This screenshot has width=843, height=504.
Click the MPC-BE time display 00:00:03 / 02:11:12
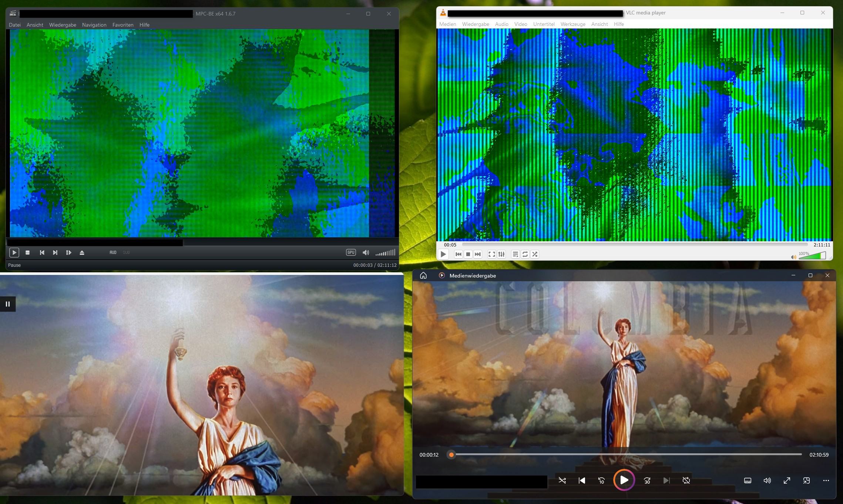click(x=375, y=265)
